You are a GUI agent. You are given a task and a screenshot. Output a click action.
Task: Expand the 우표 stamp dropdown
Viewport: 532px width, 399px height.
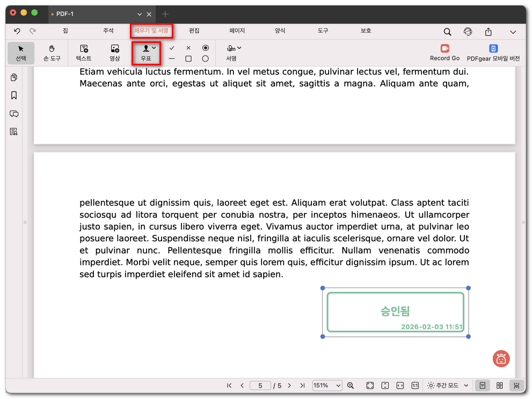(154, 48)
